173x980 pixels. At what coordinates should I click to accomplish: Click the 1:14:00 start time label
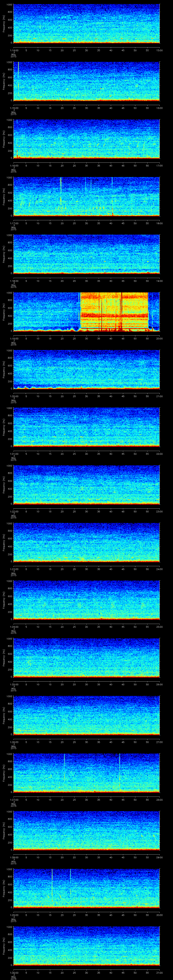[13, 50]
